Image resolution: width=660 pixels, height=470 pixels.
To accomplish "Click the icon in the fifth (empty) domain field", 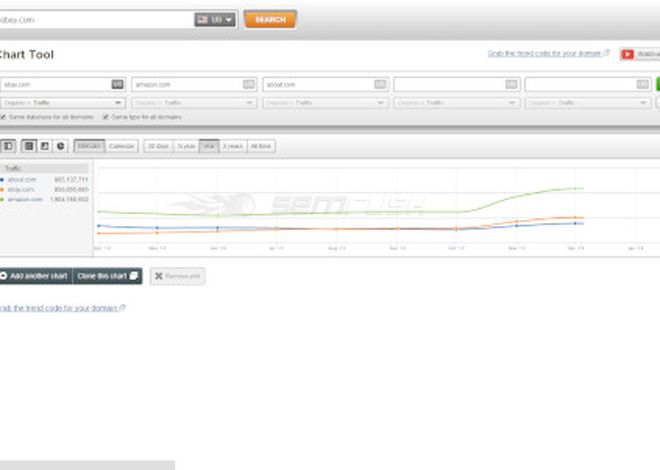I will (643, 84).
